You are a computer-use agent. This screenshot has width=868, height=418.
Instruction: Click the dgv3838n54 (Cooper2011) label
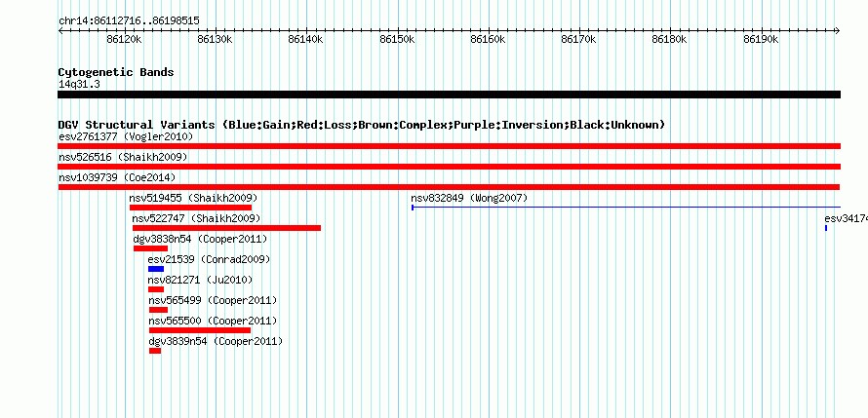click(200, 239)
